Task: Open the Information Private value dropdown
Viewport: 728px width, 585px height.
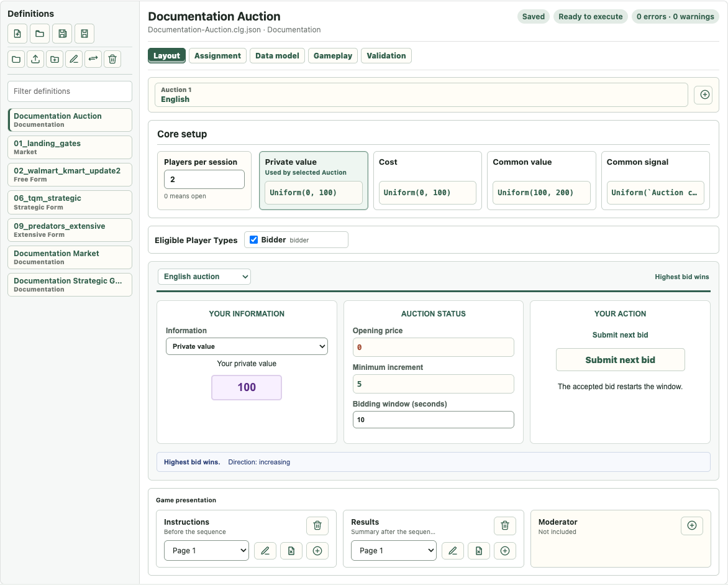Action: point(247,346)
